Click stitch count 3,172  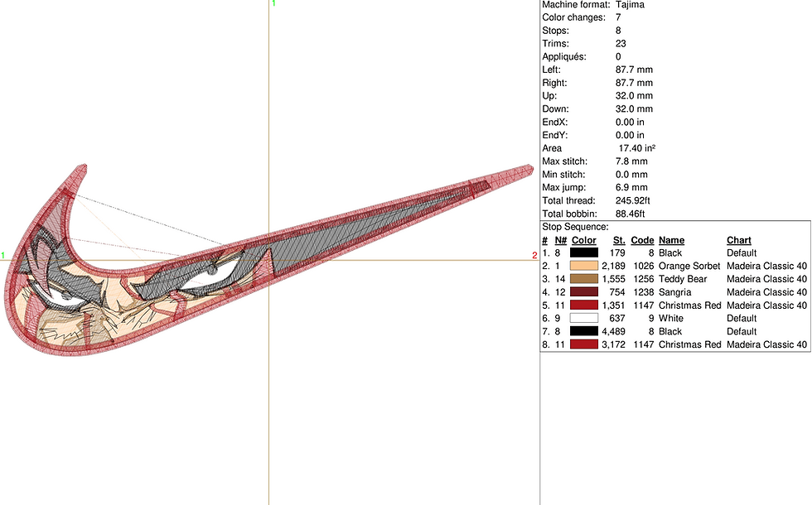pyautogui.click(x=613, y=344)
